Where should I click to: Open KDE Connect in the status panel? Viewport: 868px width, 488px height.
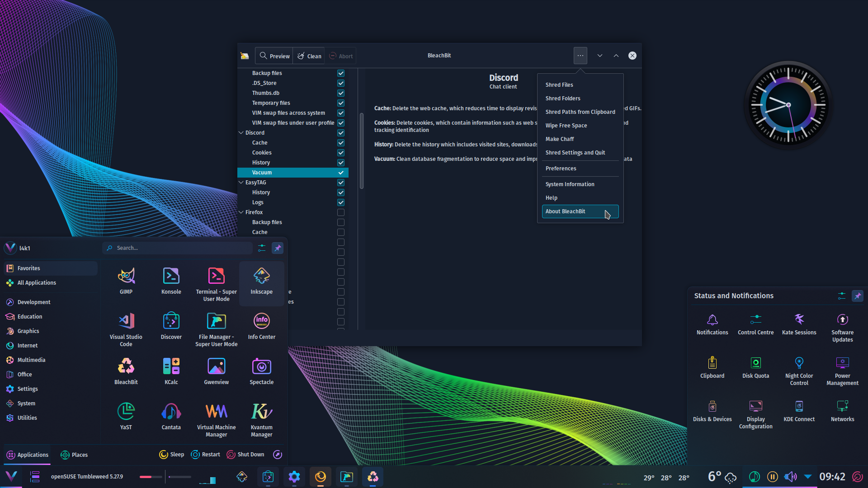point(799,411)
